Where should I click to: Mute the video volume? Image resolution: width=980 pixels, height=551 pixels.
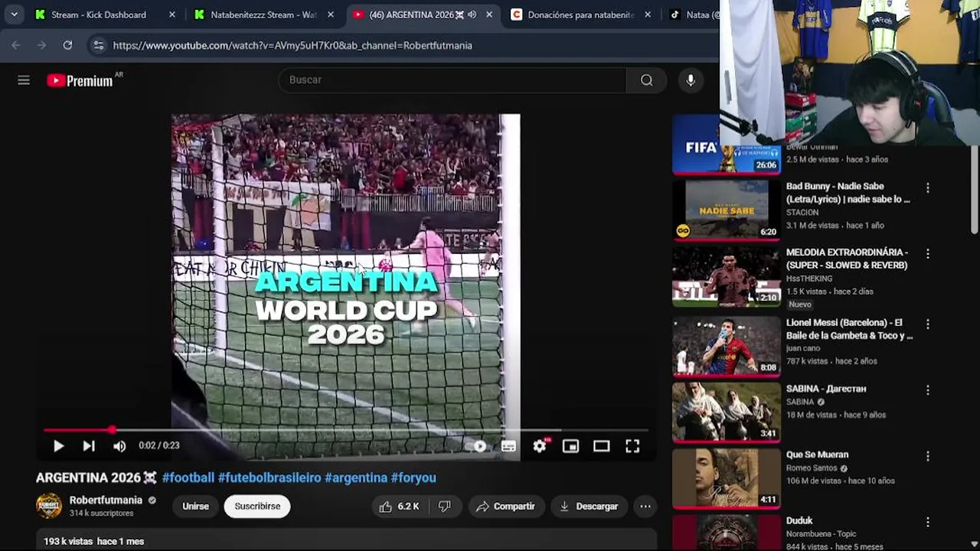(x=119, y=446)
